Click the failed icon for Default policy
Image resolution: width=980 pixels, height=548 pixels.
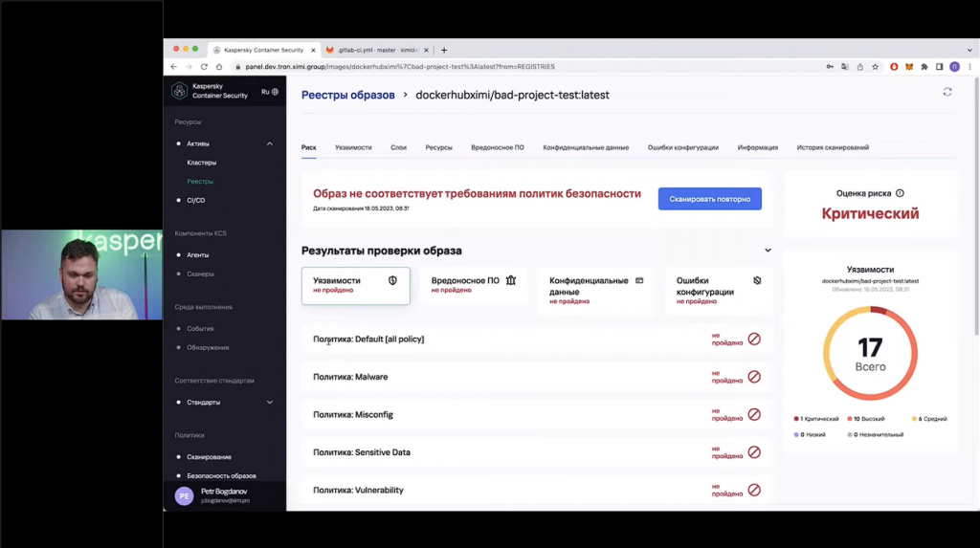[x=754, y=339]
